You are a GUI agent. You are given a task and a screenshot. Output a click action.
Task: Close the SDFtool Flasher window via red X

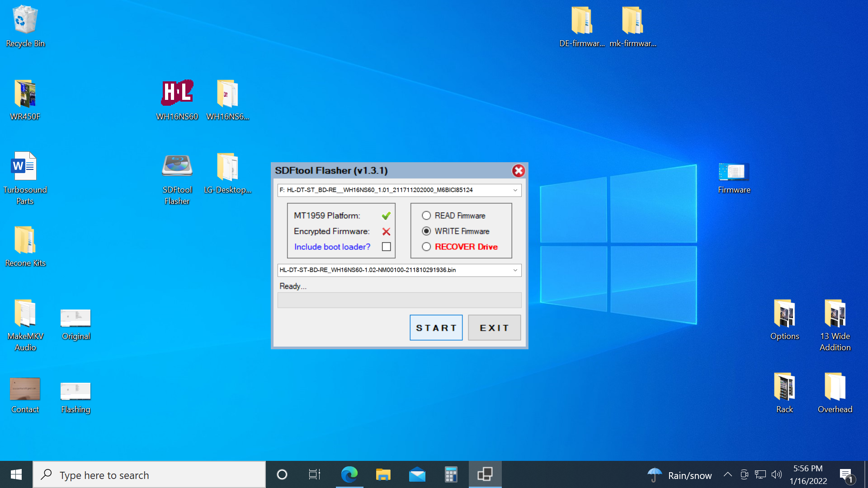(519, 170)
